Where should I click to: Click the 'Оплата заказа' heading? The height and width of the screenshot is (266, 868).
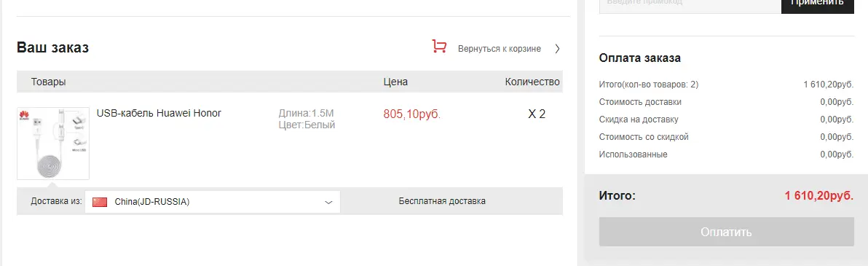[640, 58]
